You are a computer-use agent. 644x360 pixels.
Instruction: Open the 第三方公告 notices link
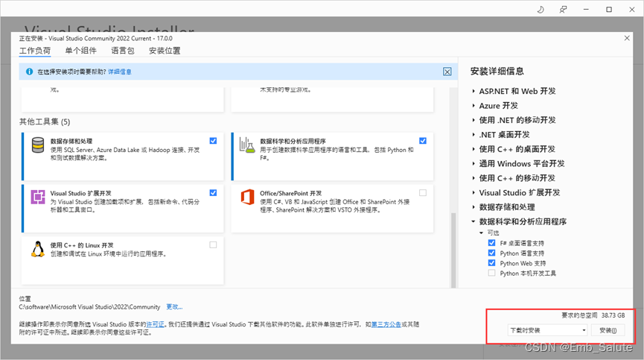tap(386, 324)
